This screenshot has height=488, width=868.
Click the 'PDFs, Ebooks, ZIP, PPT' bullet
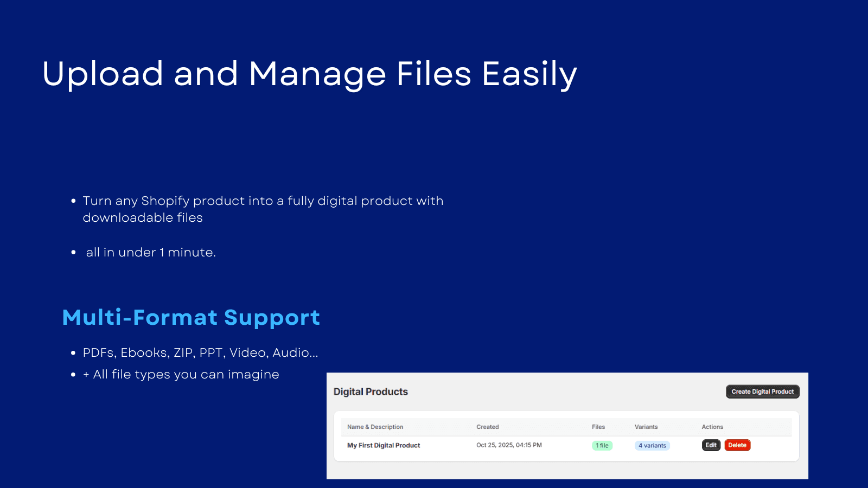coord(200,352)
